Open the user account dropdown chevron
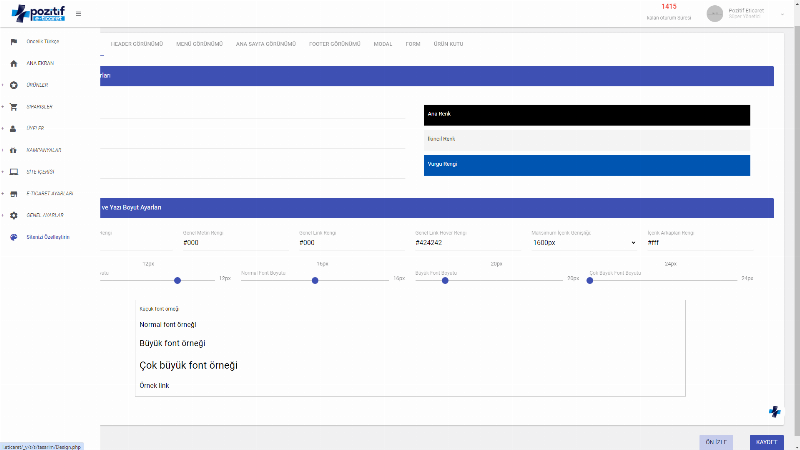This screenshot has height=450, width=800. point(782,14)
